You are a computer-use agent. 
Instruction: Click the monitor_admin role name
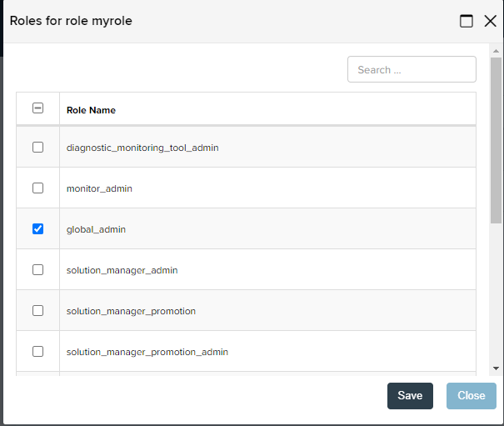99,188
